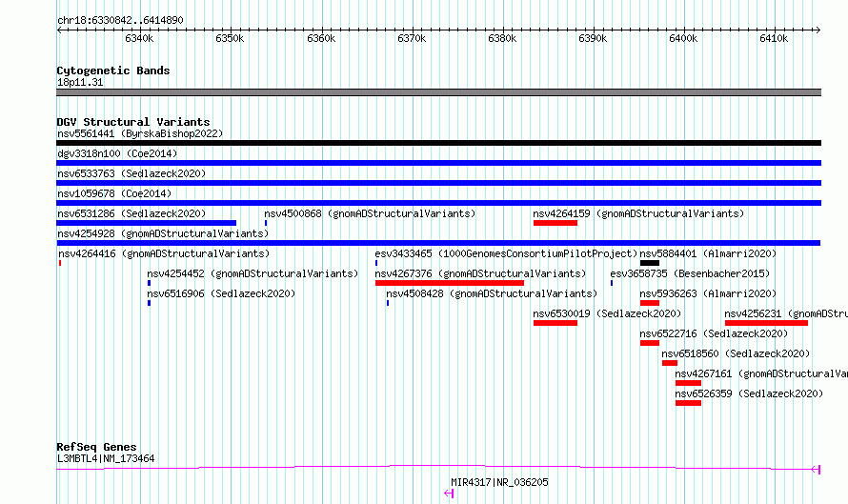
Task: Click the Cytogenetic Bands track title
Action: (x=113, y=71)
